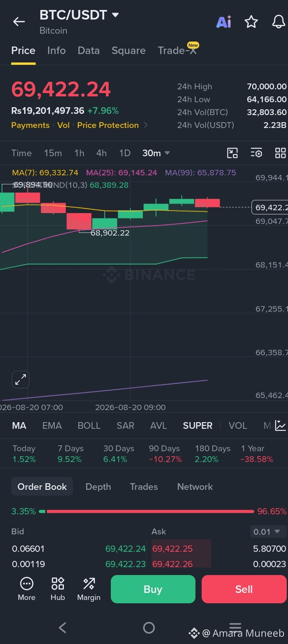Tap the red Sell button
The width and height of the screenshot is (288, 644).
244,589
